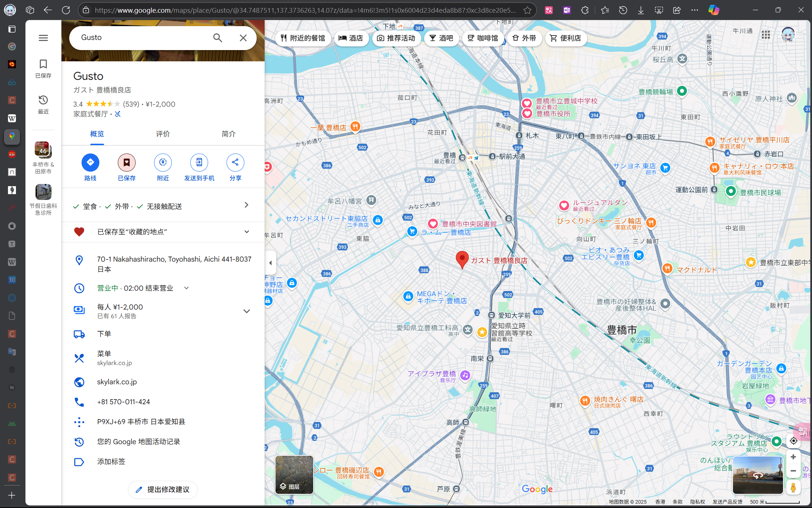Click the 发送产品反馈 footer link
This screenshot has width=812, height=508.
click(727, 502)
